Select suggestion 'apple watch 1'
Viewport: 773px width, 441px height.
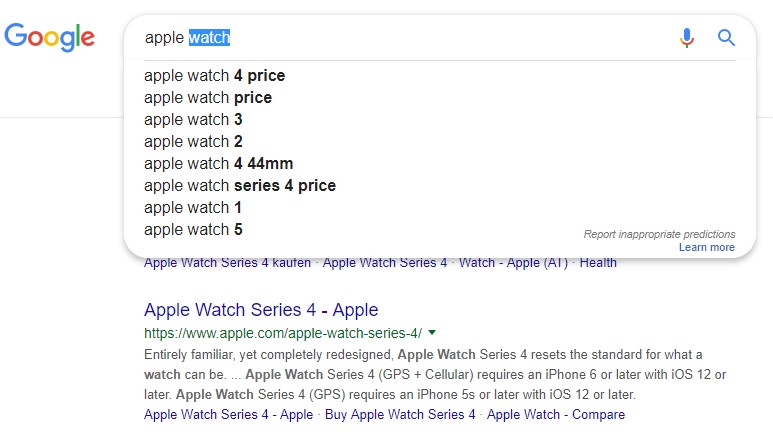click(193, 207)
